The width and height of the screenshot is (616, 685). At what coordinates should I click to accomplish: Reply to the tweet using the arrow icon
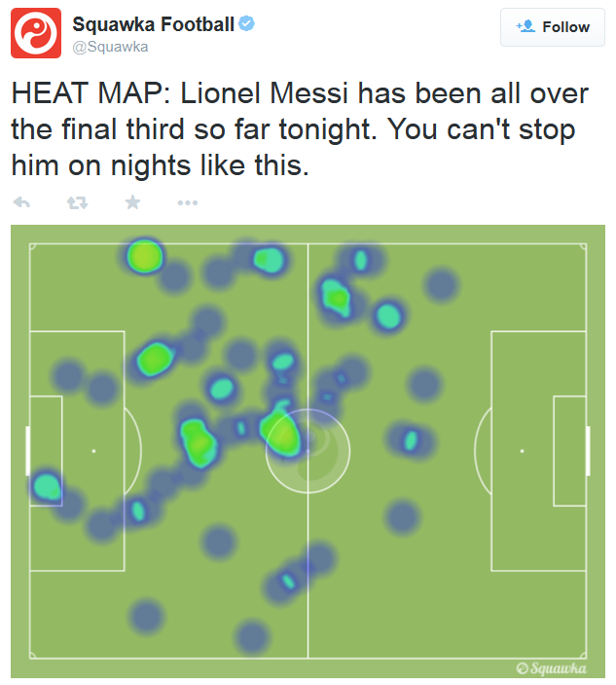click(x=21, y=202)
